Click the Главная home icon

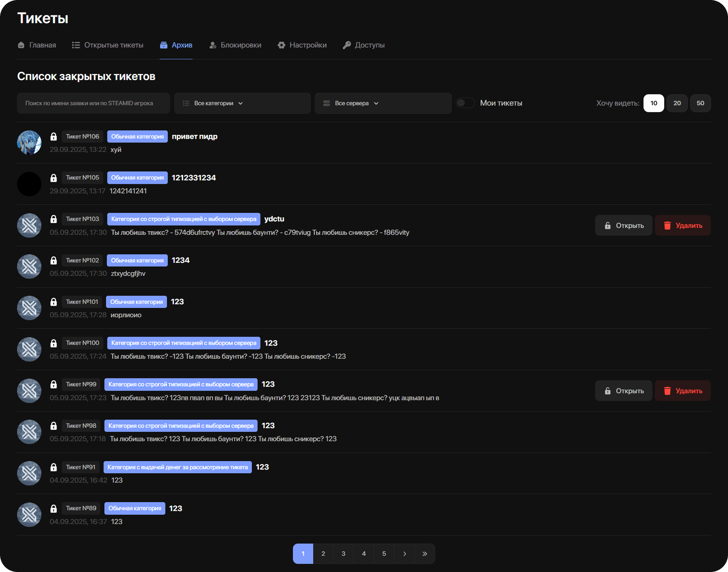(21, 45)
